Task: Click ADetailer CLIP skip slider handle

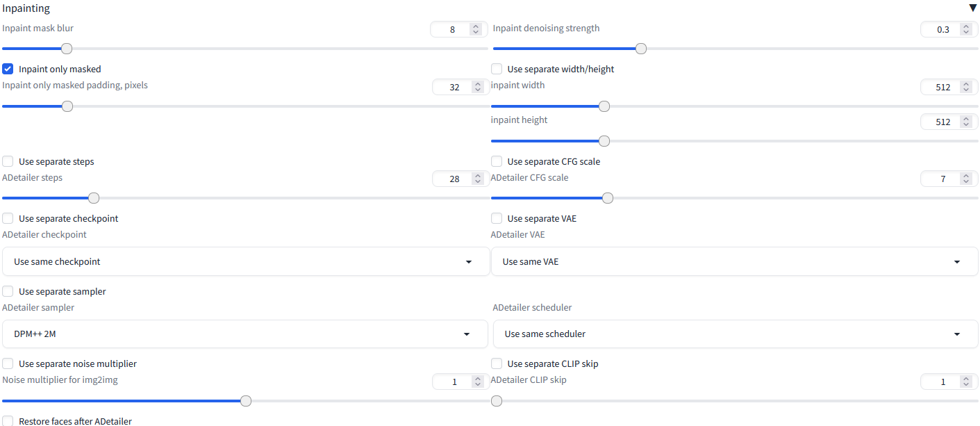Action: 497,401
